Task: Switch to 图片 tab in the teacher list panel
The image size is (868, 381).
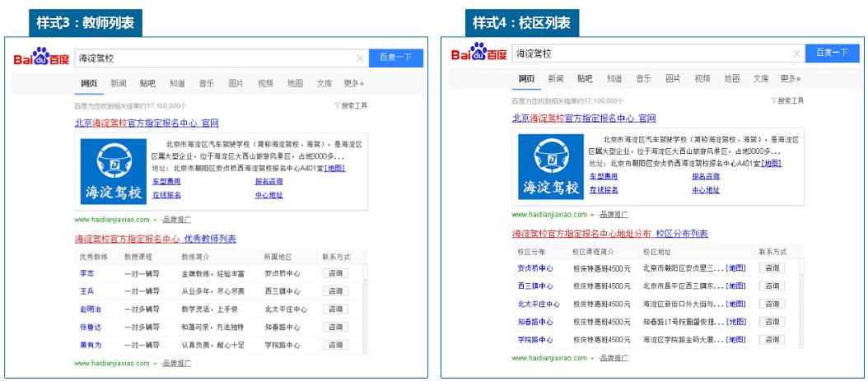Action: 236,83
